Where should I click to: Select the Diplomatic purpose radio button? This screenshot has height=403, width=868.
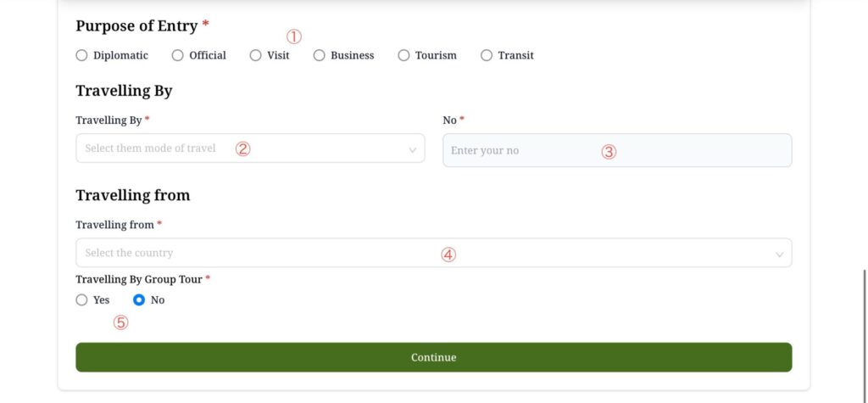[x=81, y=56]
